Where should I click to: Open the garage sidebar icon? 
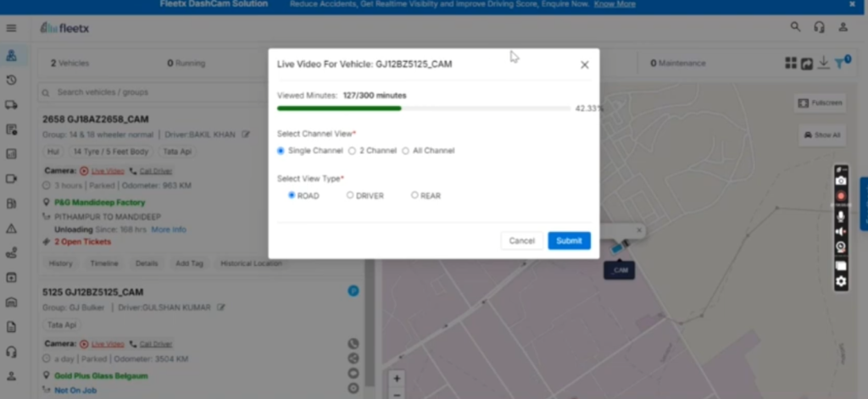[11, 302]
